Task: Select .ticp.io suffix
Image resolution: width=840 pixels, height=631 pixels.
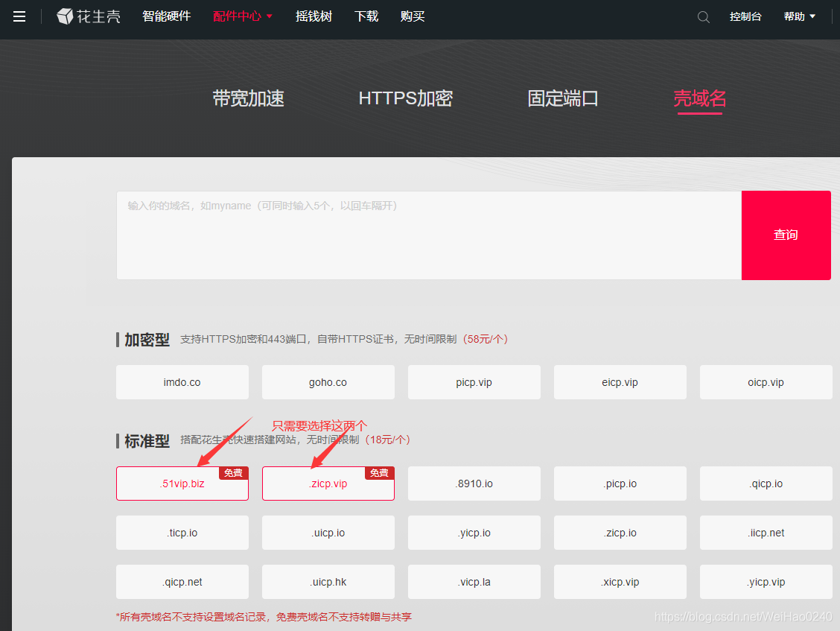Action: click(x=182, y=533)
